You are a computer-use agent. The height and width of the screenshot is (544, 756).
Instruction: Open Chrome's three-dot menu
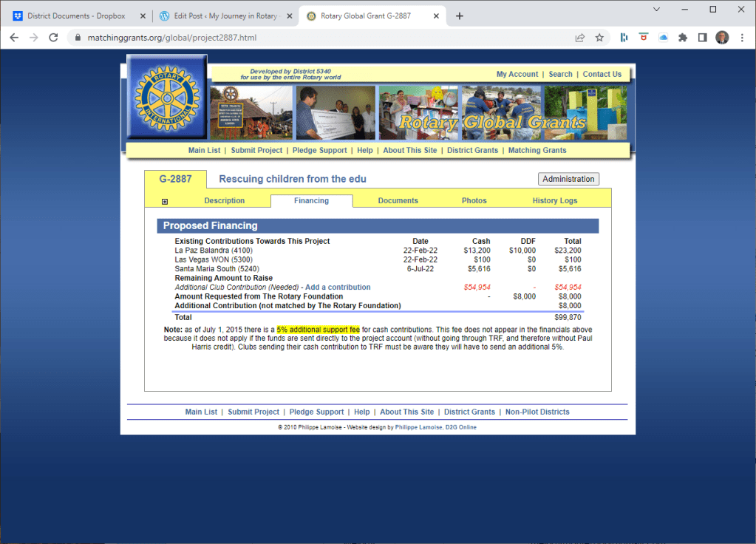click(742, 38)
